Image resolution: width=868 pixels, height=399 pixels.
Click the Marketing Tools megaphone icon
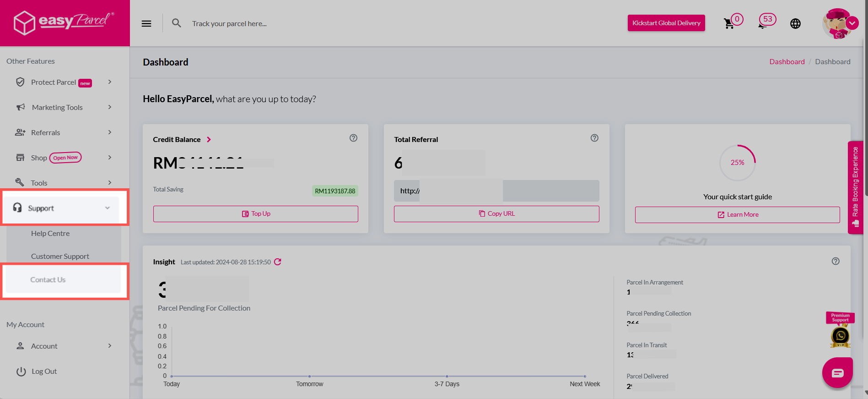click(x=21, y=107)
